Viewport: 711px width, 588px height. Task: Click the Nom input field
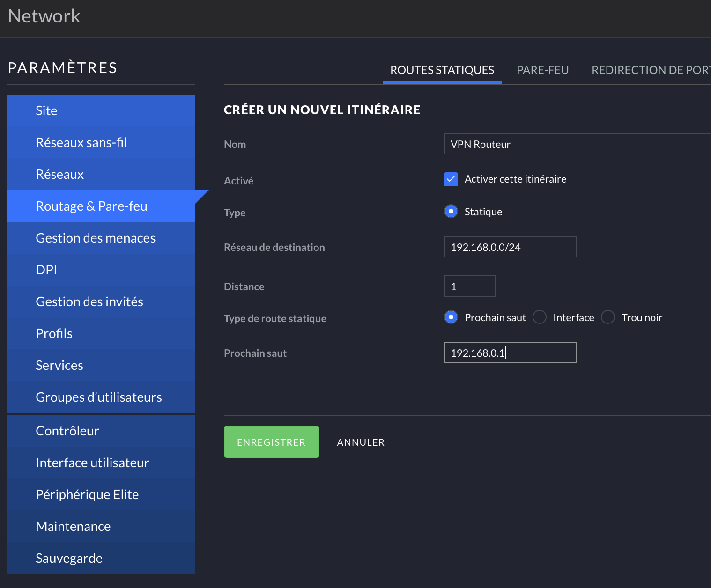click(576, 144)
